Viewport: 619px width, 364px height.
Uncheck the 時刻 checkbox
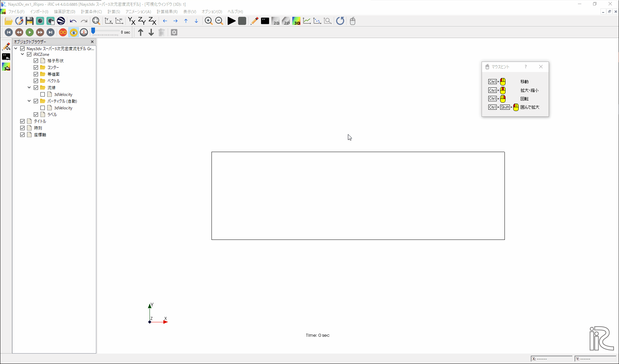tap(23, 128)
